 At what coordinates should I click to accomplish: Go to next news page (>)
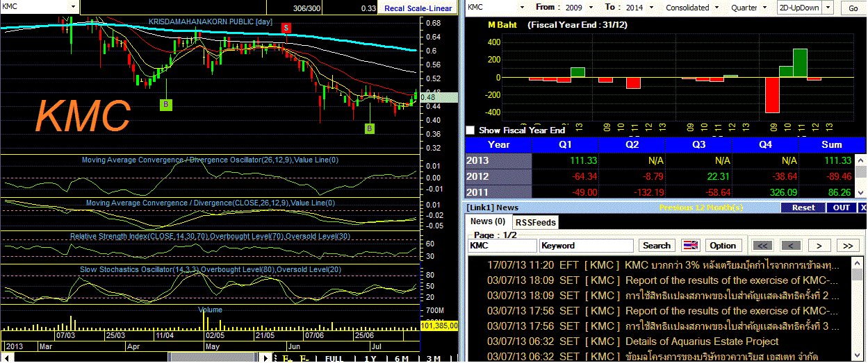819,245
